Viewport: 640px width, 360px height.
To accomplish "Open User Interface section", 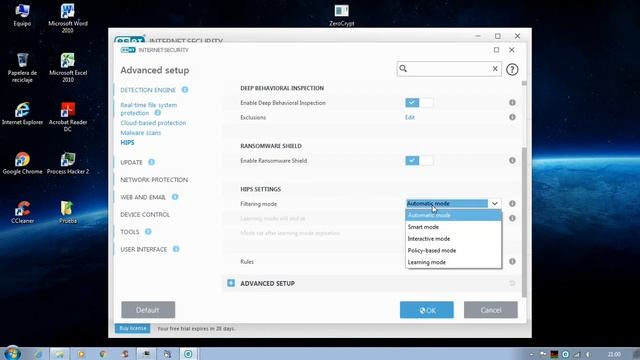I will (x=143, y=249).
